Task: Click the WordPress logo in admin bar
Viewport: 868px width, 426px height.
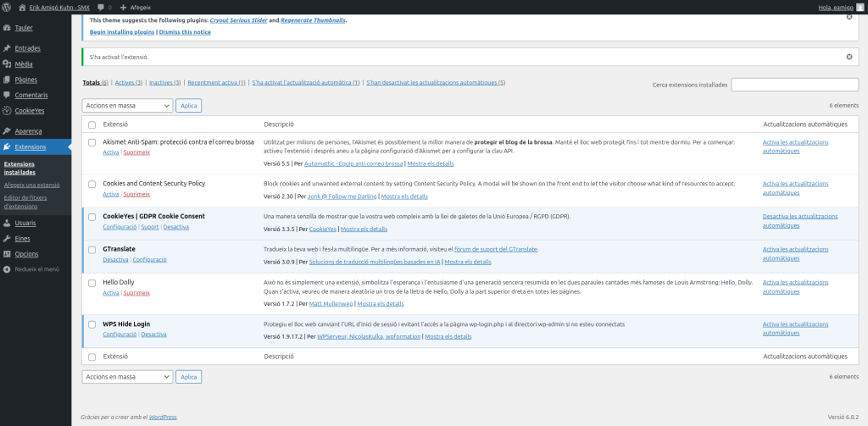Action: [x=8, y=7]
